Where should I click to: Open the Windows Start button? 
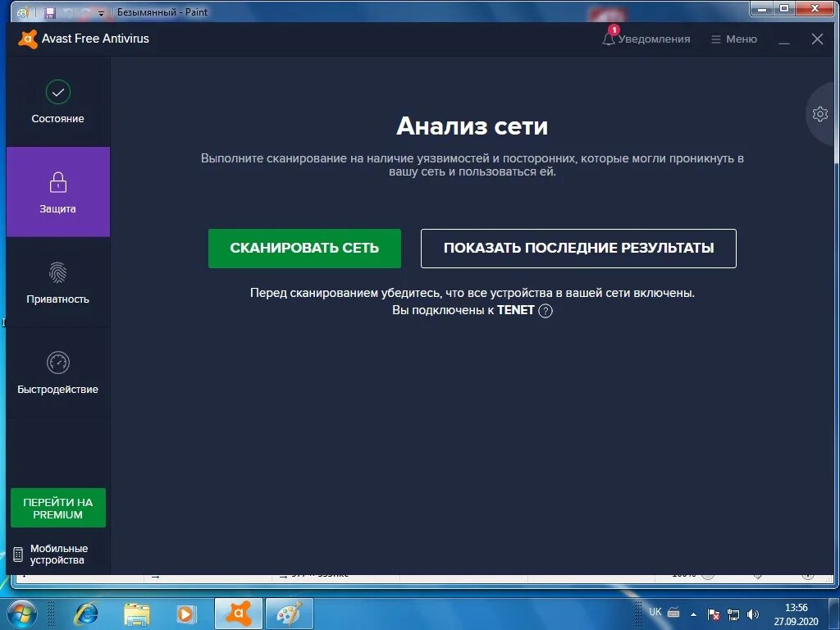[21, 614]
